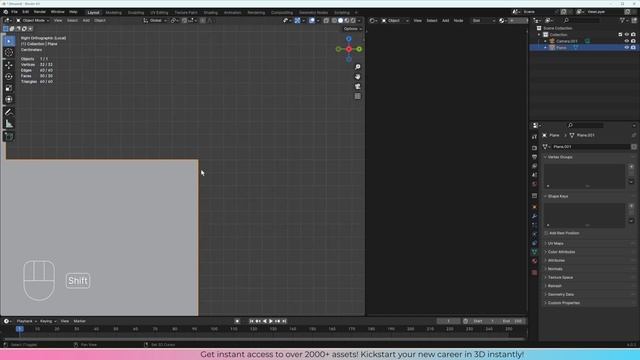This screenshot has width=640, height=360.
Task: Disable Camera.001 in renders camera icon
Action: tap(633, 41)
